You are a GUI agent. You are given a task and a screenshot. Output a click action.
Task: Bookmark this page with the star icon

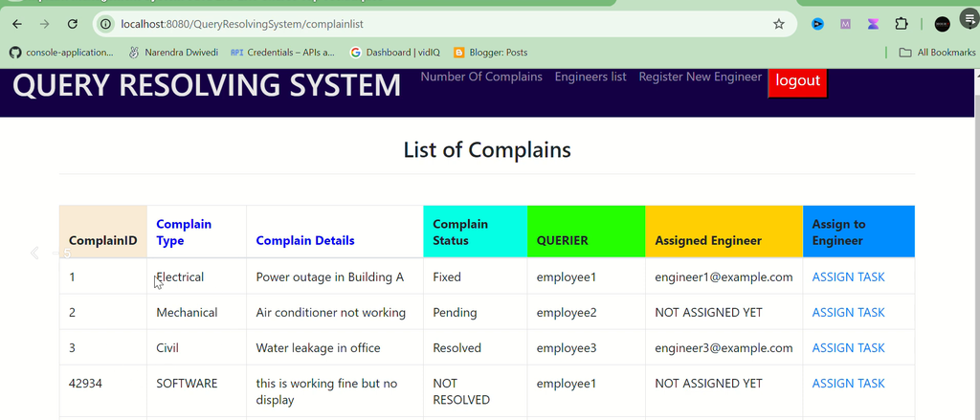(779, 24)
